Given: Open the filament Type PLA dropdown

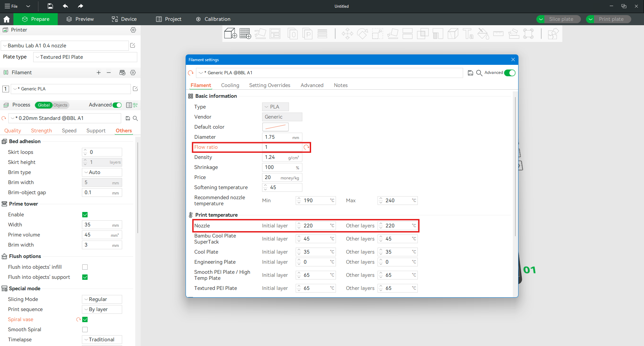Looking at the screenshot, I should (275, 107).
